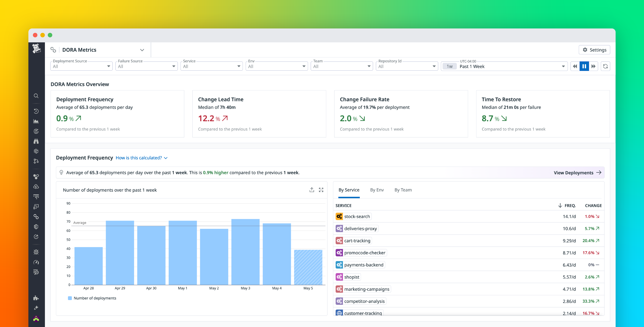Export the deployments chart via the share icon

point(311,190)
